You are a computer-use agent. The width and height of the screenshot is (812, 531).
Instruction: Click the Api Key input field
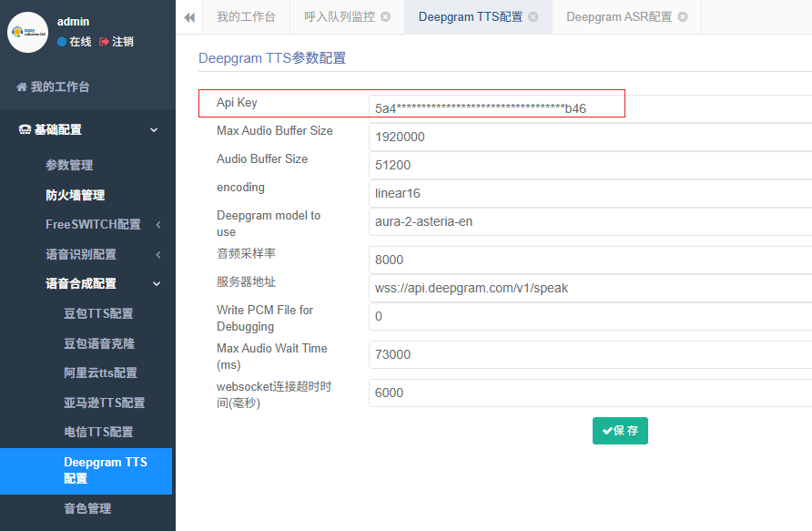click(591, 108)
